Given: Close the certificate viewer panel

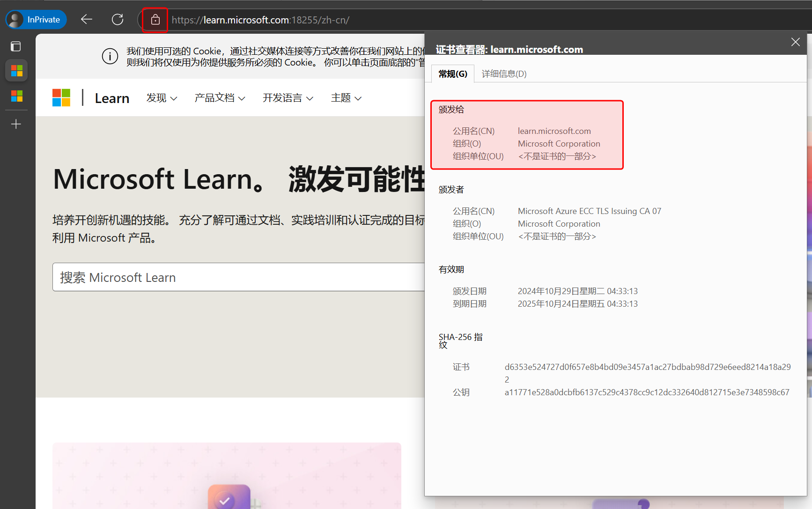Looking at the screenshot, I should pyautogui.click(x=795, y=42).
